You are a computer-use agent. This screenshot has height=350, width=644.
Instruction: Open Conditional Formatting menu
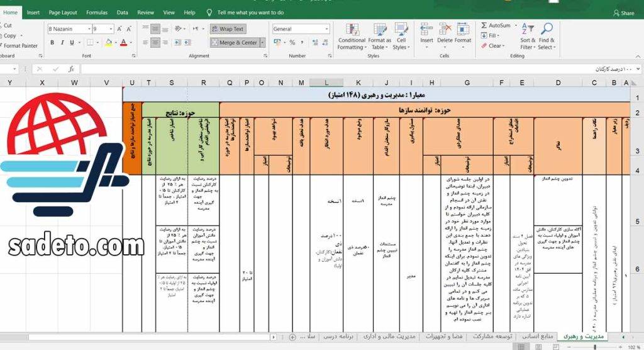click(352, 36)
